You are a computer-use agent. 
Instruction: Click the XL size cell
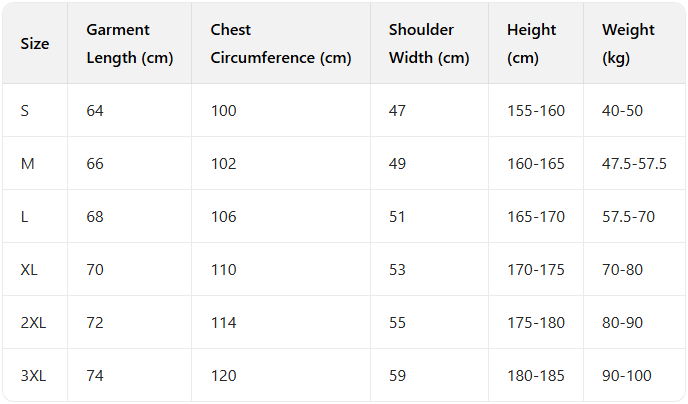[30, 270]
